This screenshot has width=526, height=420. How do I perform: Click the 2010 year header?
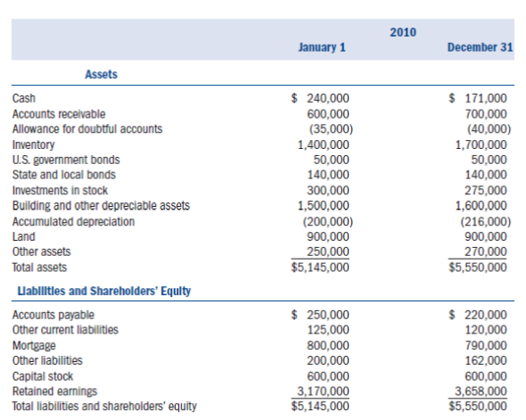click(x=403, y=32)
